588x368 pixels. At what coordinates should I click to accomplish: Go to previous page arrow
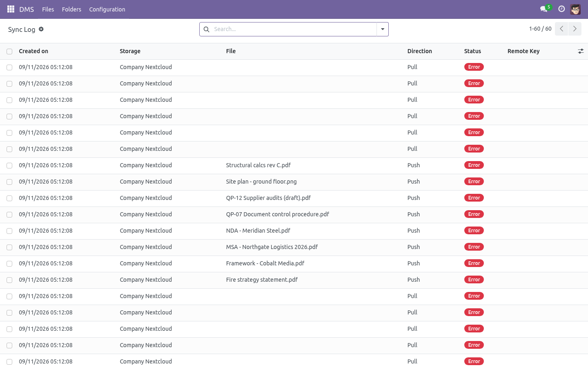(561, 29)
